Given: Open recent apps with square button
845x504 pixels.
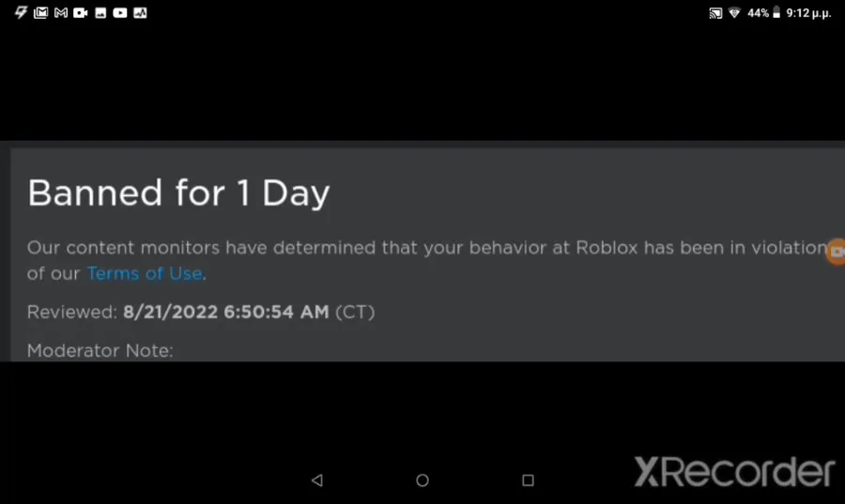Looking at the screenshot, I should pyautogui.click(x=528, y=480).
